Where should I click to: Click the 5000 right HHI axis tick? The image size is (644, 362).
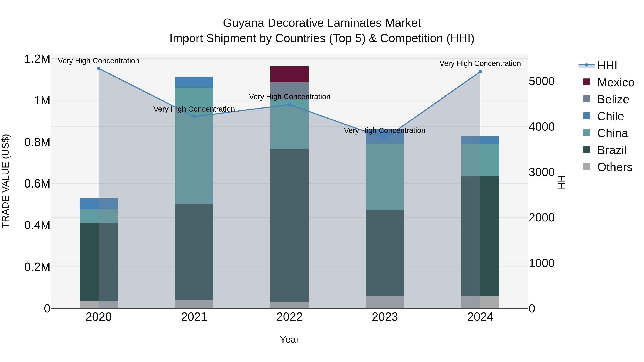(542, 81)
